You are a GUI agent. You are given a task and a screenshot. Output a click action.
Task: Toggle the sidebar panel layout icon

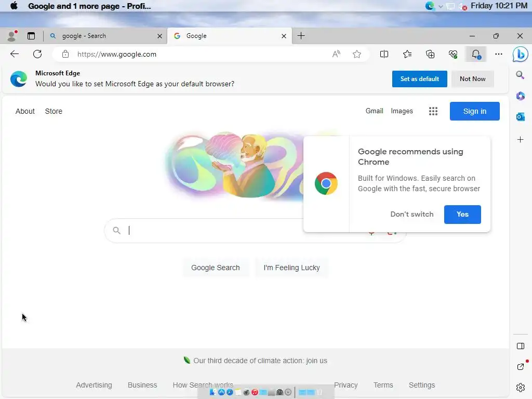pyautogui.click(x=521, y=346)
